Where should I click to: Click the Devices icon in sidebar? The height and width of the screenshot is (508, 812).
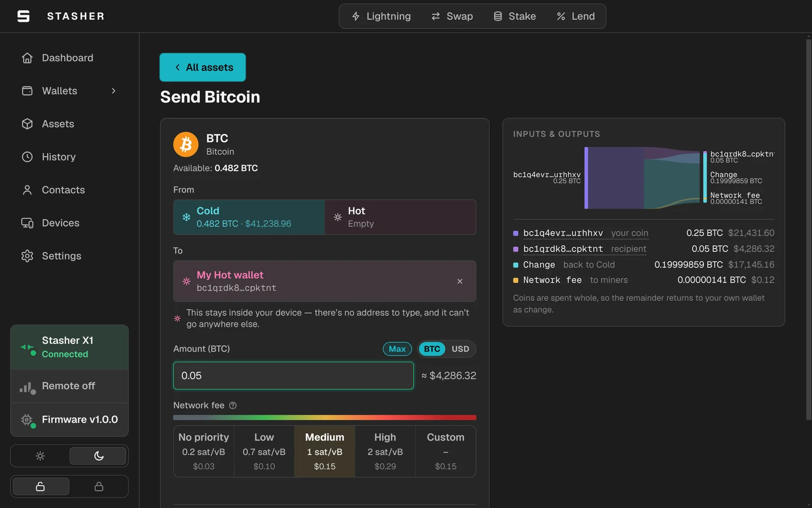click(x=27, y=223)
